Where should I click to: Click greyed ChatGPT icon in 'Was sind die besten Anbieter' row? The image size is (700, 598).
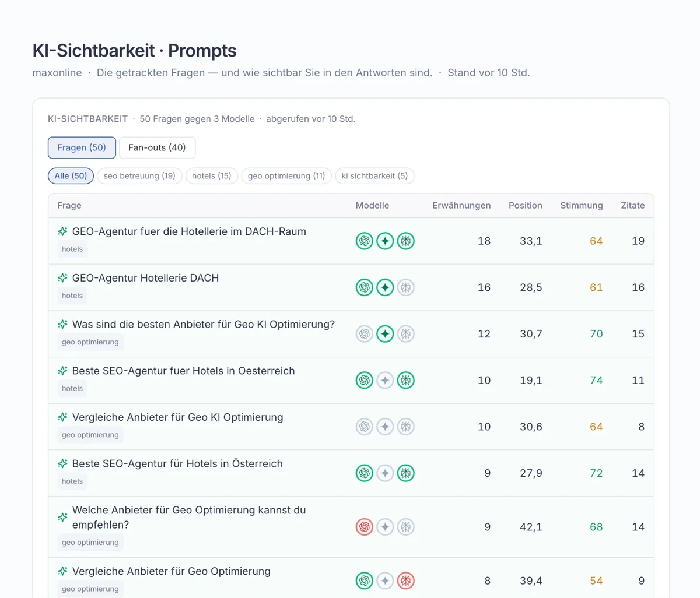(365, 334)
